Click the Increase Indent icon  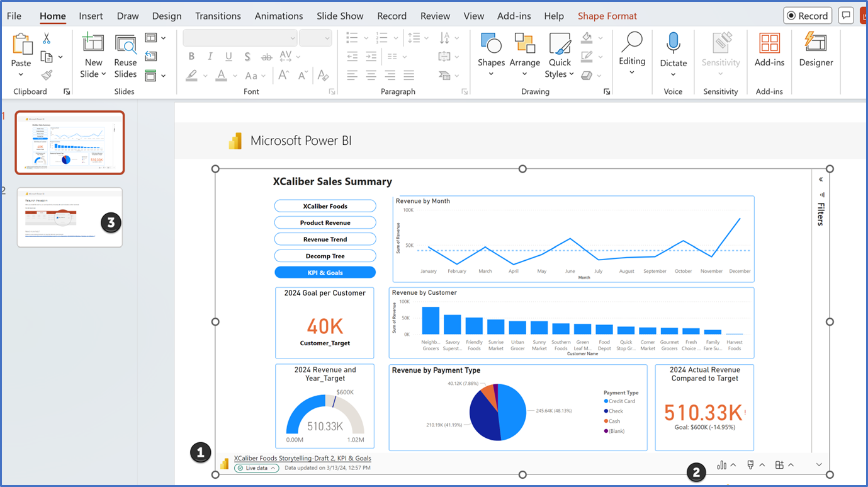click(x=371, y=57)
